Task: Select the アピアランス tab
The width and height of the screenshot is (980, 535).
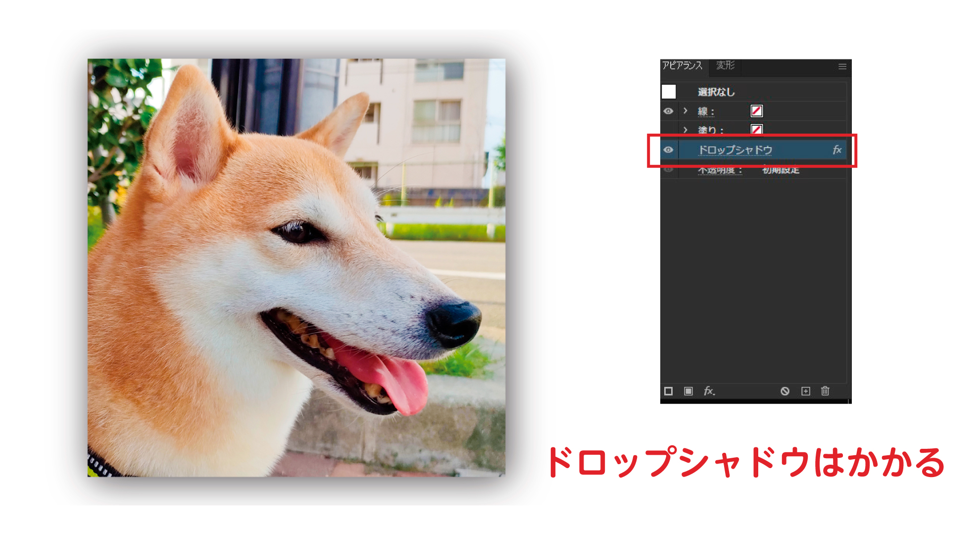Action: pyautogui.click(x=683, y=66)
